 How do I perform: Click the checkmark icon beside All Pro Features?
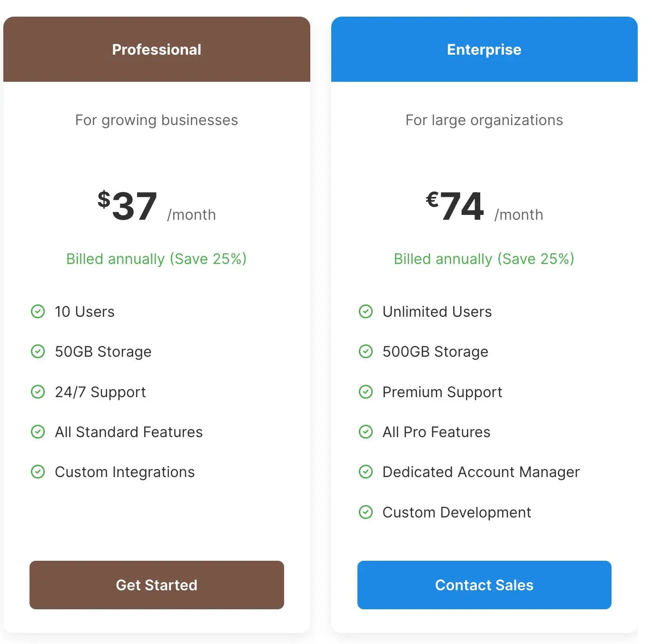366,432
